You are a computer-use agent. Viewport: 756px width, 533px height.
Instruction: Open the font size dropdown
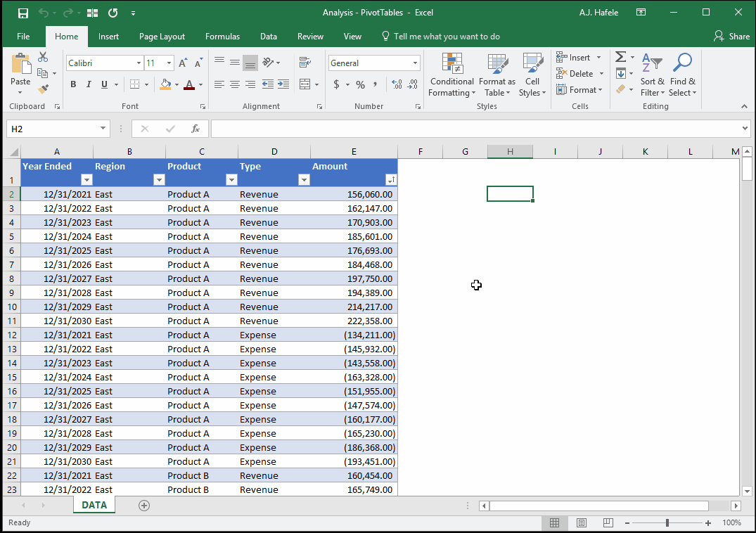click(169, 63)
